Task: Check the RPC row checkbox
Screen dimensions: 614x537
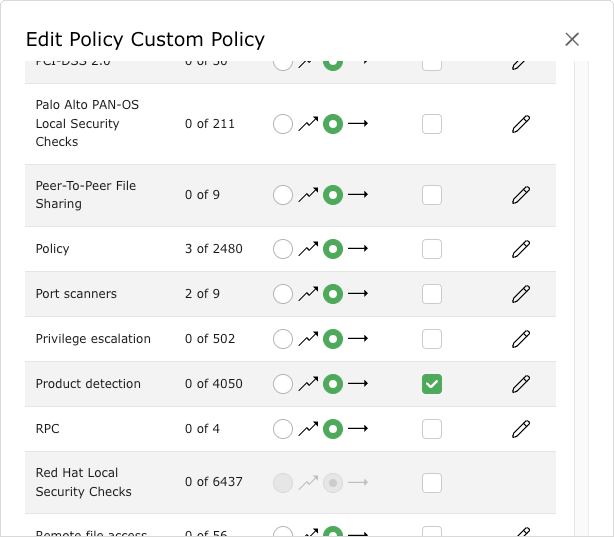Action: (x=431, y=429)
